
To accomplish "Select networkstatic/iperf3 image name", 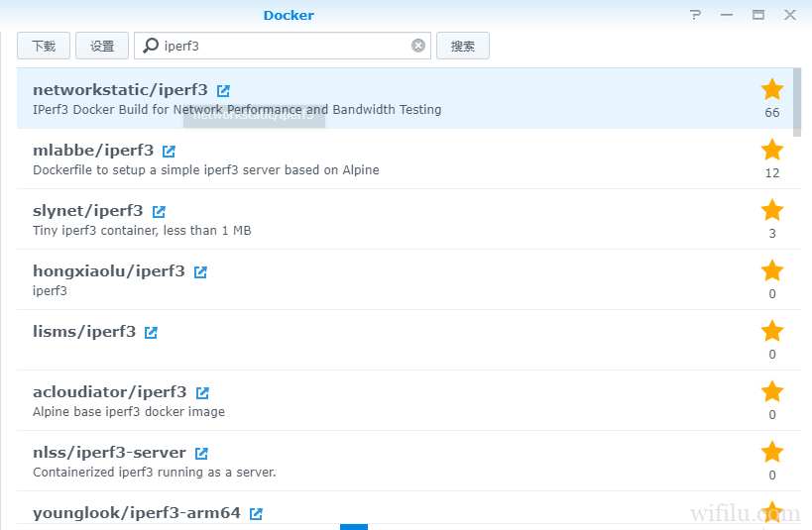I will [120, 89].
